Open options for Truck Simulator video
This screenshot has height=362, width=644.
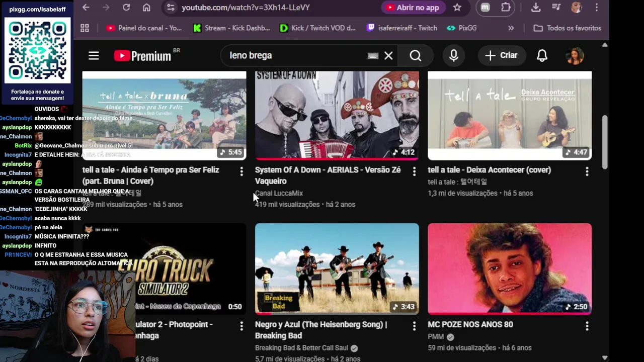(242, 326)
